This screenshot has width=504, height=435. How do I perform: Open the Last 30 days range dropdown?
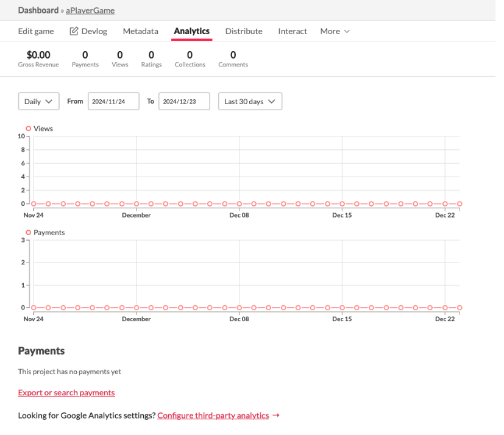[250, 101]
